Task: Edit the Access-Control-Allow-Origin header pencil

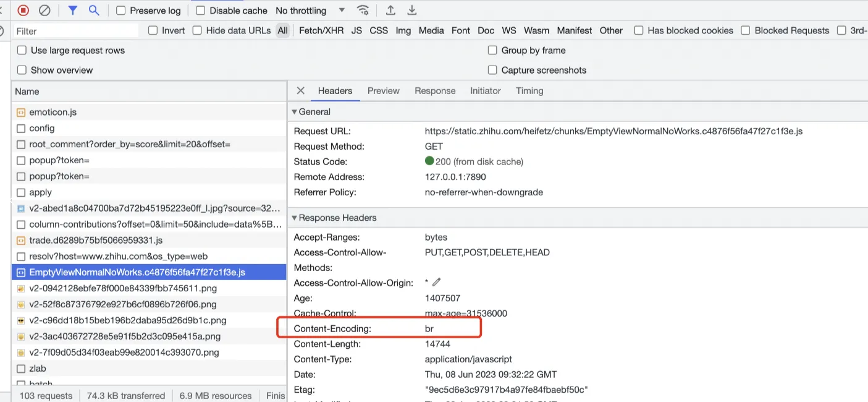Action: [x=437, y=282]
